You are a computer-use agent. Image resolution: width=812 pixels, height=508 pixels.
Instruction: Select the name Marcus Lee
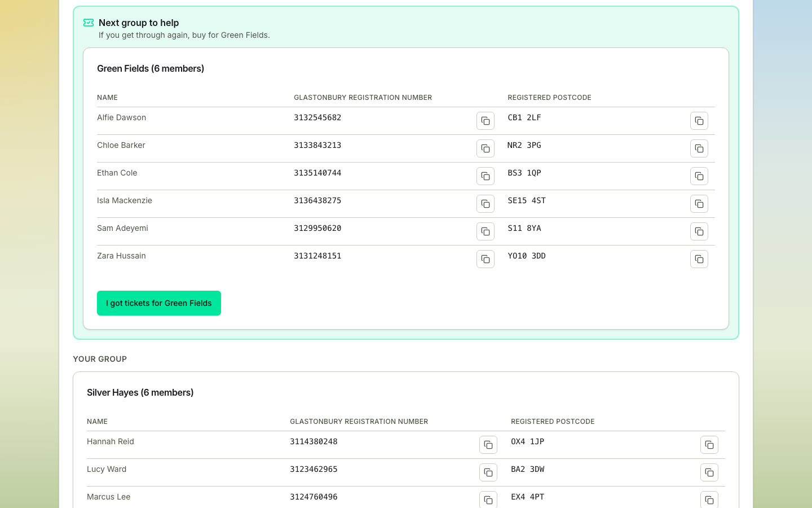click(109, 497)
